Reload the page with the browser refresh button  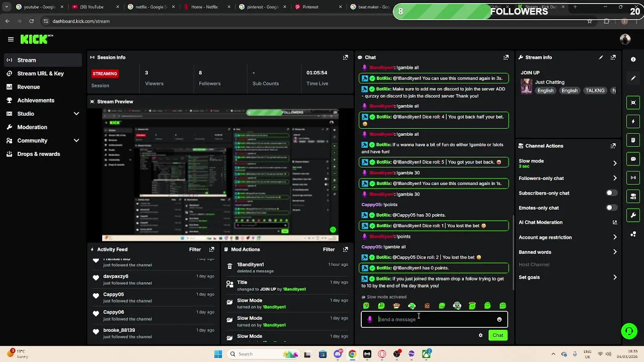31,21
